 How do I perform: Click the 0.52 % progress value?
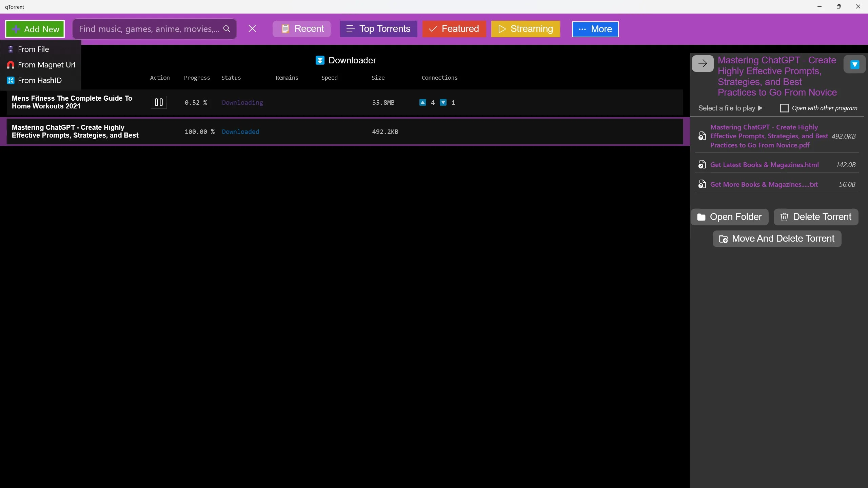coord(196,102)
